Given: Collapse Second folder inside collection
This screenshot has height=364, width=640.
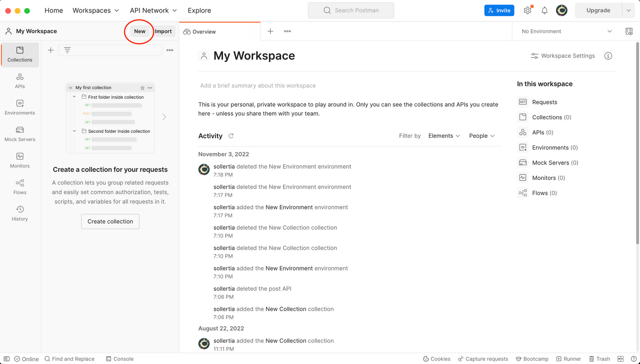Looking at the screenshot, I should (74, 131).
